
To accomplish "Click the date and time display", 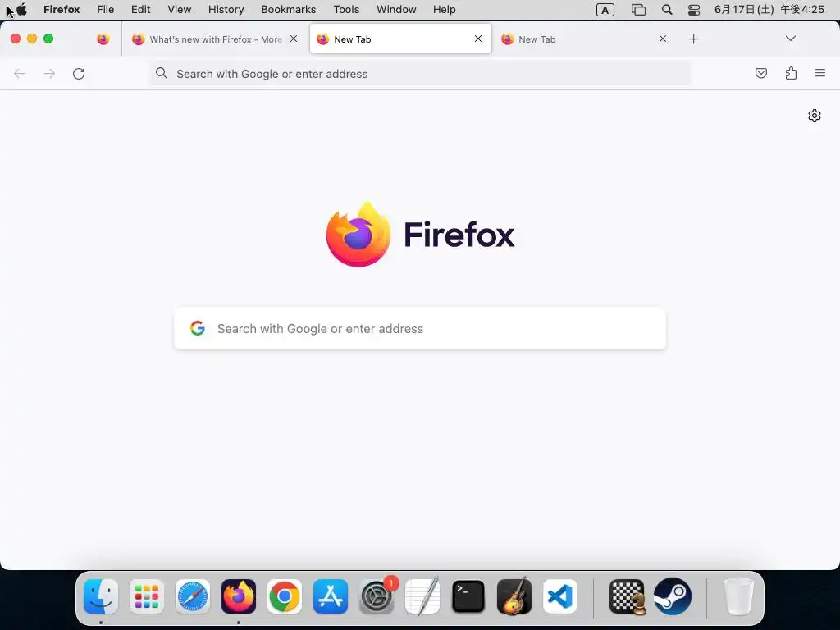I will click(769, 10).
